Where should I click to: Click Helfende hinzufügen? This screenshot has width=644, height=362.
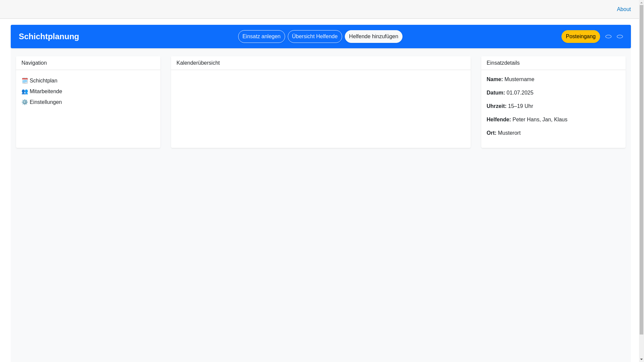(x=374, y=37)
